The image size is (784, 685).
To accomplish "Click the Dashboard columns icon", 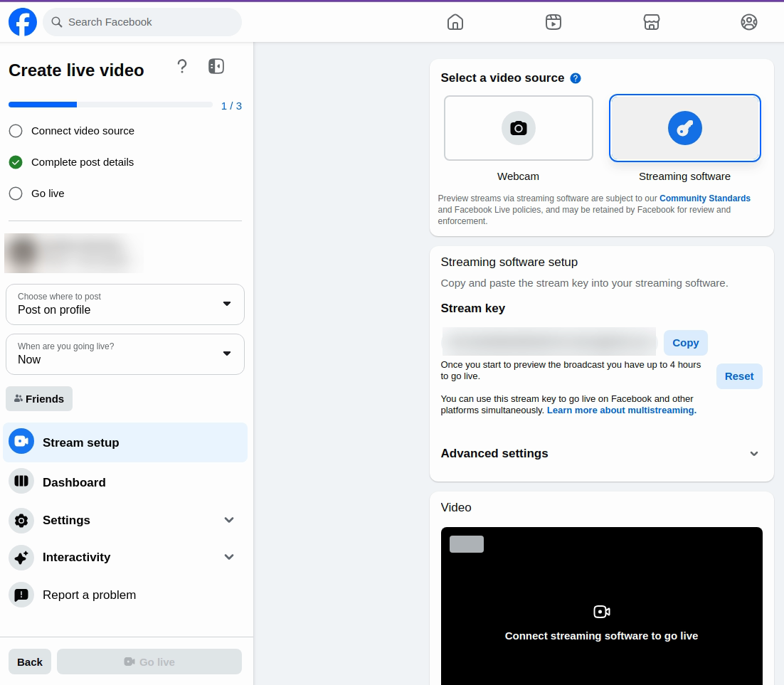I will tap(21, 481).
